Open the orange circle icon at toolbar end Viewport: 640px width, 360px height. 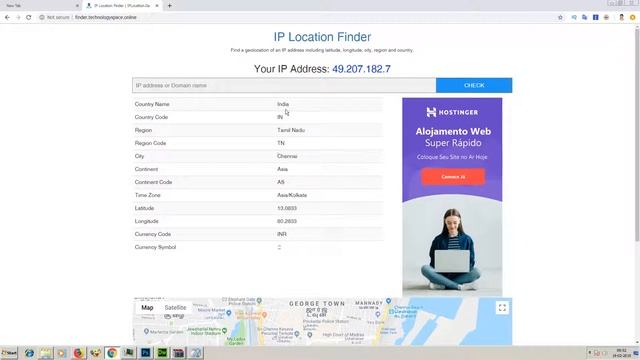[x=633, y=17]
